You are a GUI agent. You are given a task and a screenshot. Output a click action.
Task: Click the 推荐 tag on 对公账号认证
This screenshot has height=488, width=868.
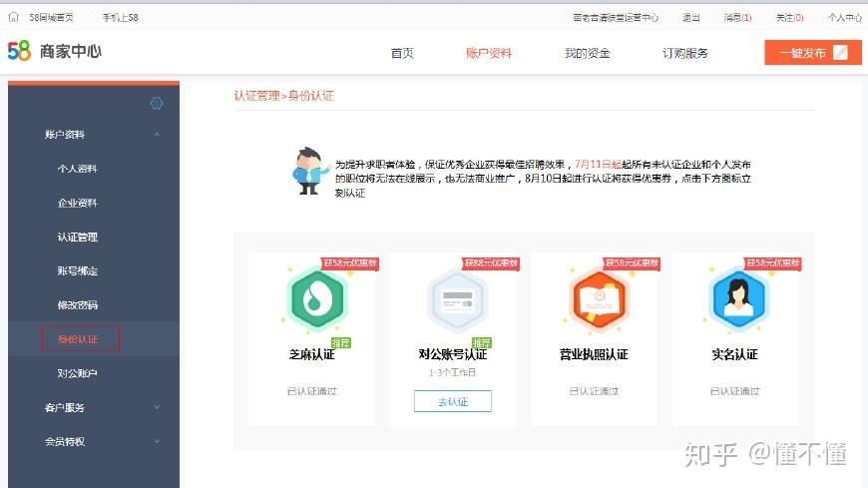(x=482, y=343)
